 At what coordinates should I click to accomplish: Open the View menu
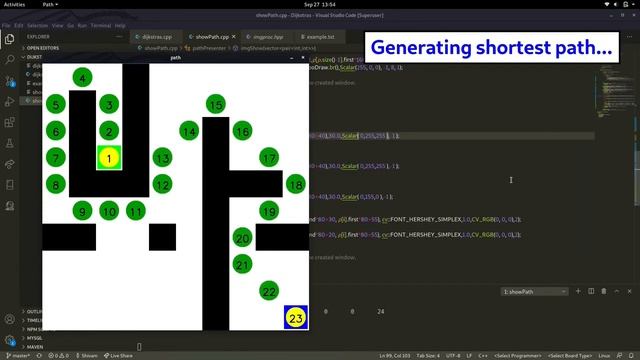pyautogui.click(x=58, y=25)
